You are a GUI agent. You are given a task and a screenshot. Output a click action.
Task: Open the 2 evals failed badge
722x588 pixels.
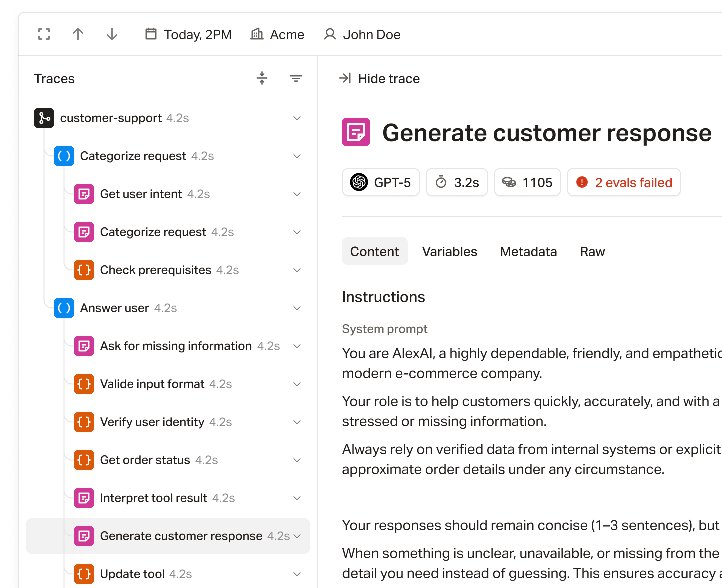click(x=624, y=182)
